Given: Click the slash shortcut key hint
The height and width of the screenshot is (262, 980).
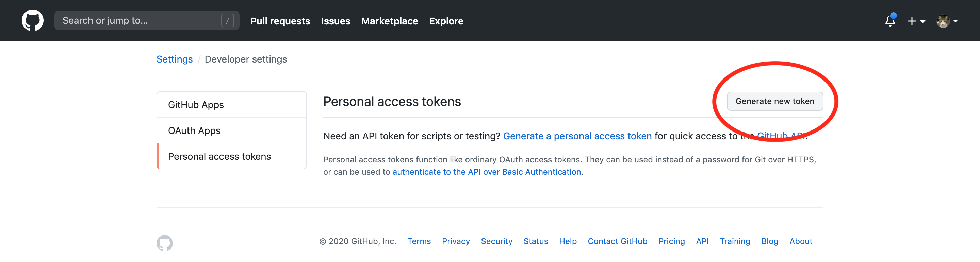Looking at the screenshot, I should click(x=228, y=20).
